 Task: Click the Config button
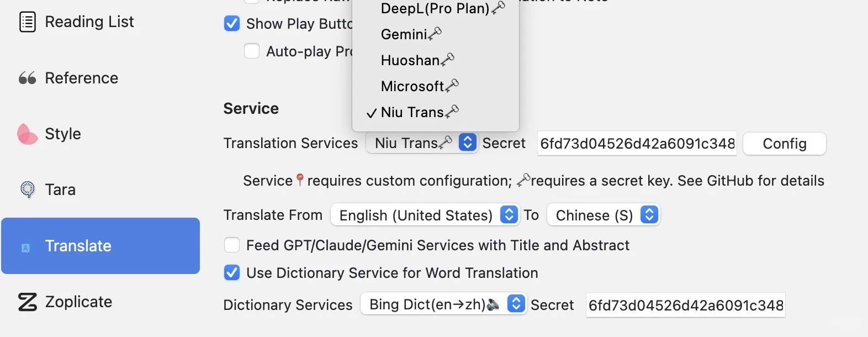pyautogui.click(x=785, y=144)
